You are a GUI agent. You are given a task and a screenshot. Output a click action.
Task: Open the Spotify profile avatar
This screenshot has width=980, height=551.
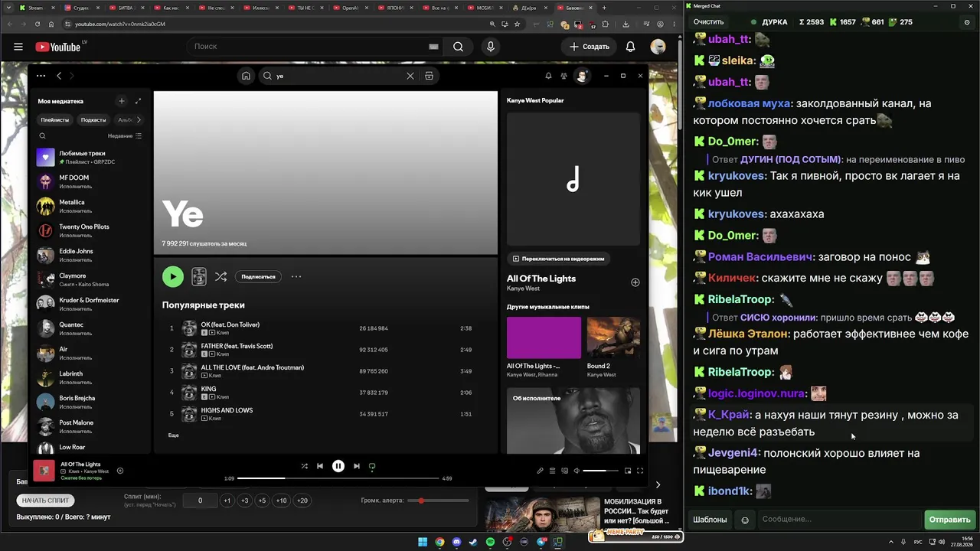pos(582,76)
